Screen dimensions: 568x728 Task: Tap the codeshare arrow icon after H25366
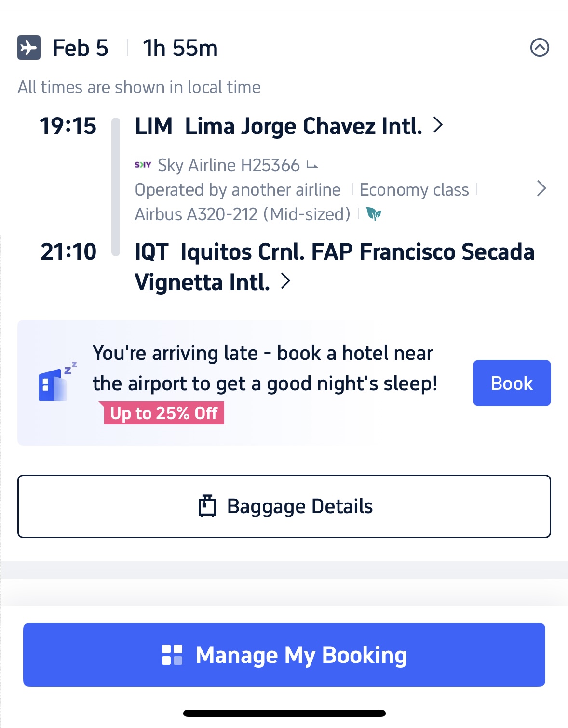[312, 166]
